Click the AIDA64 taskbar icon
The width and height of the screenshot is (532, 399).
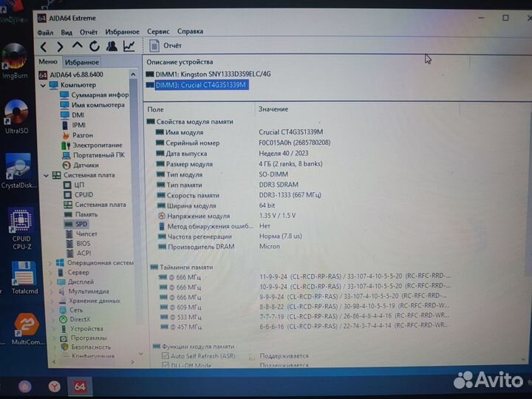[80, 386]
